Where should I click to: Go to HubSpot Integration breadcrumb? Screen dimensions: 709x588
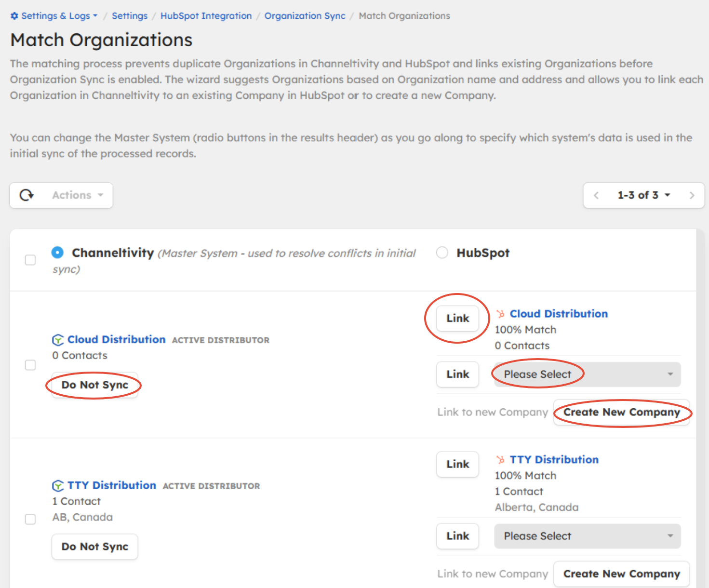pyautogui.click(x=206, y=16)
